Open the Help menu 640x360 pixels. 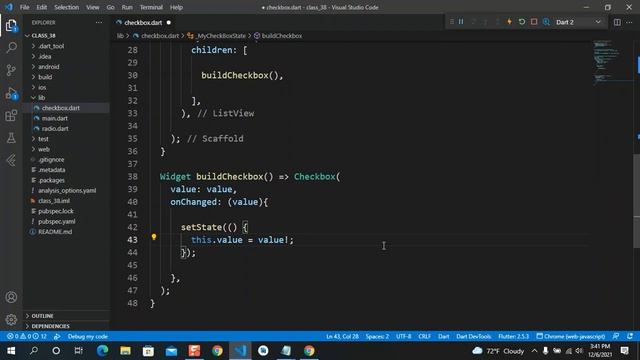click(176, 7)
